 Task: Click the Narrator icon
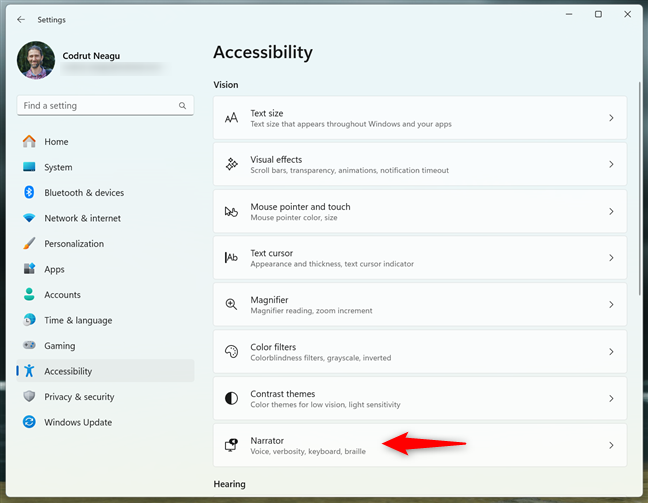click(231, 445)
